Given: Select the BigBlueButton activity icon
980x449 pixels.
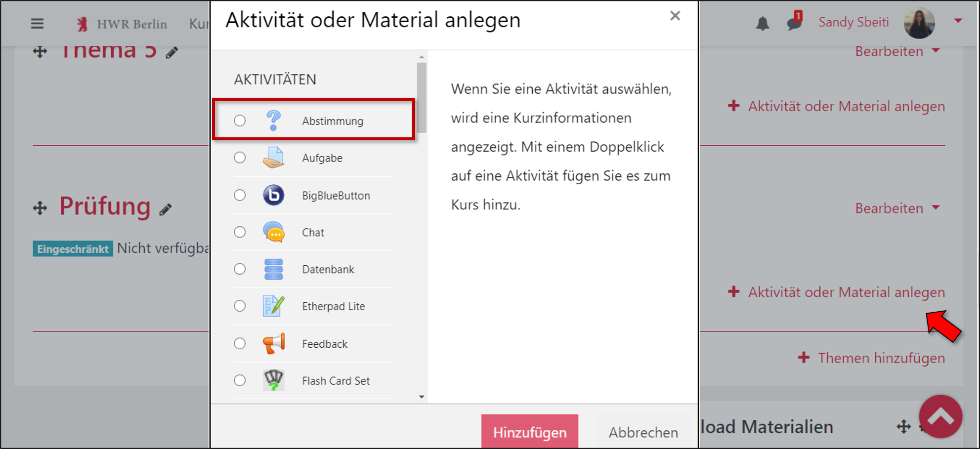Looking at the screenshot, I should [274, 195].
